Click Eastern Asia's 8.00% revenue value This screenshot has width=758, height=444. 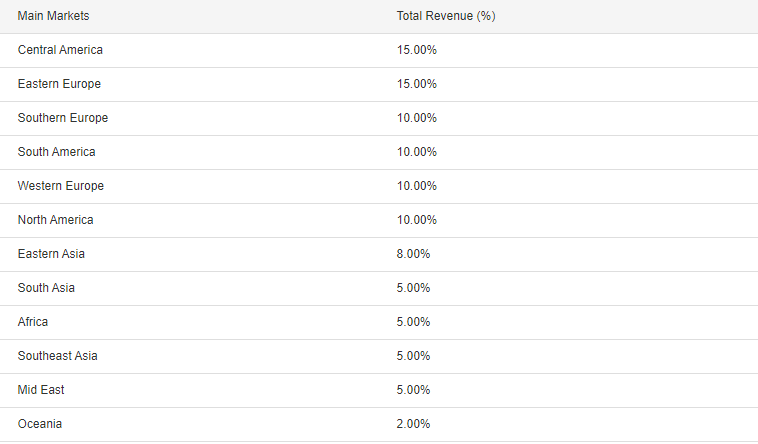click(x=413, y=254)
